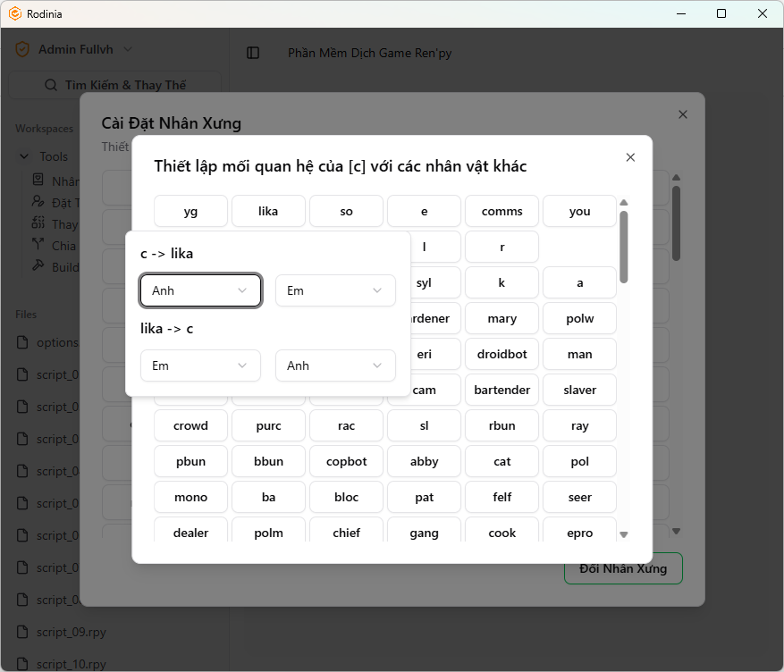This screenshot has height=672, width=784.
Task: Select the mary character button
Action: pos(502,318)
